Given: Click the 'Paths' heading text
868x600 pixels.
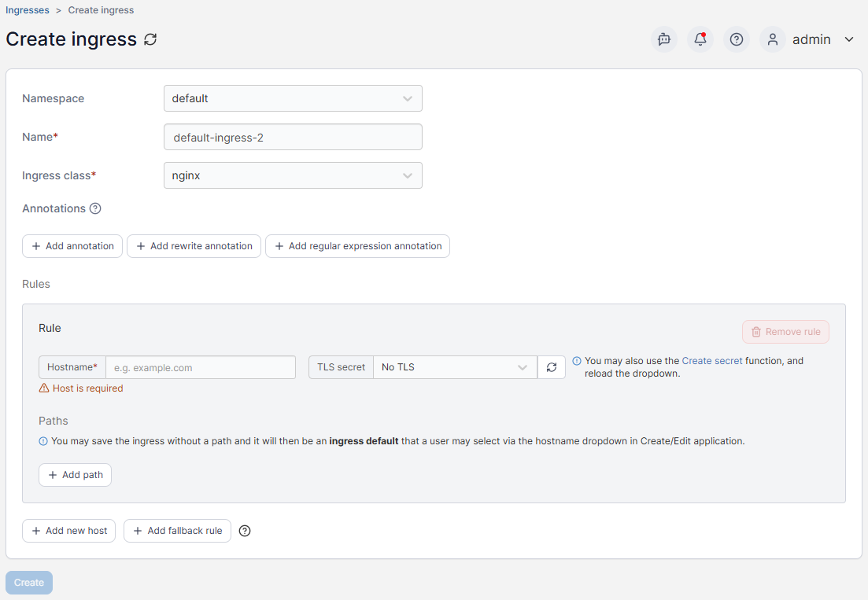Looking at the screenshot, I should coord(54,421).
